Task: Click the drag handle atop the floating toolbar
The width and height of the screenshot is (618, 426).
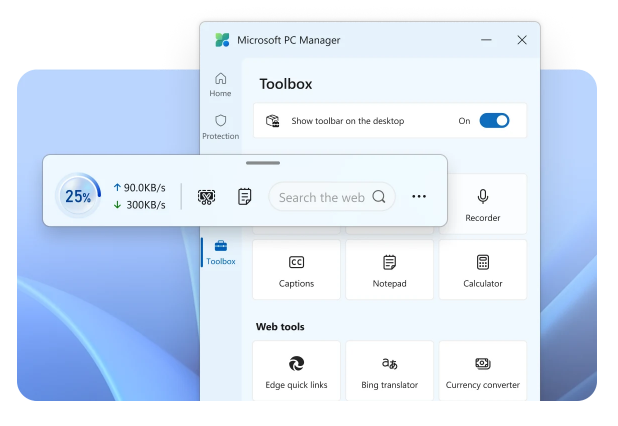Action: (263, 163)
